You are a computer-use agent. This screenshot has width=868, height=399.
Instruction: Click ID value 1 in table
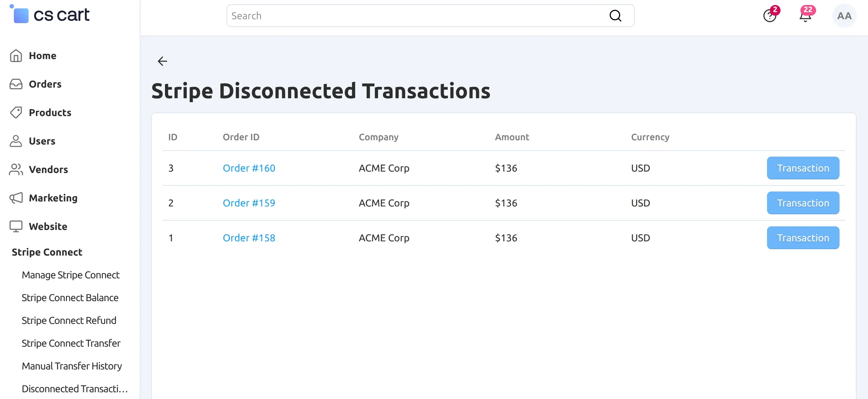[171, 238]
